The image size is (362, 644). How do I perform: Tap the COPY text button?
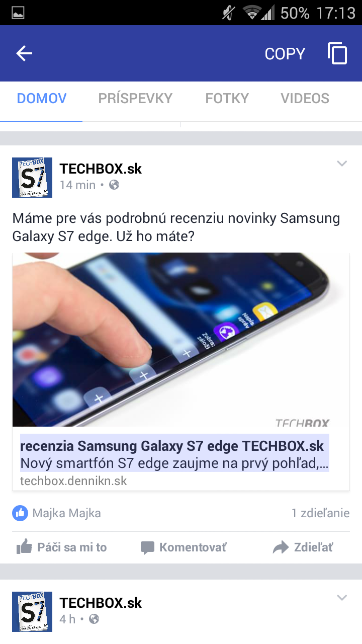[x=285, y=54]
